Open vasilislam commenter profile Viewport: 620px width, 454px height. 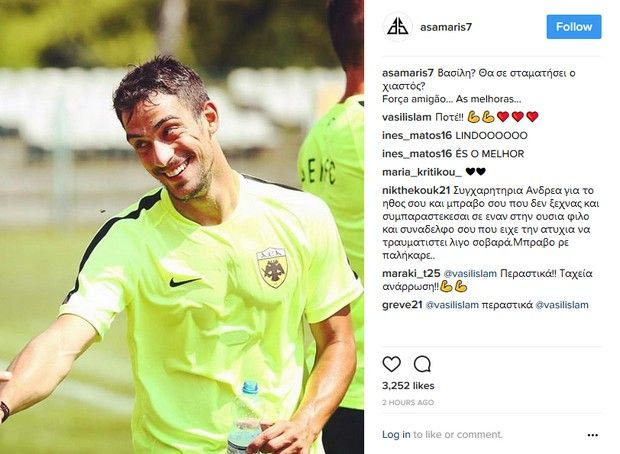pos(406,117)
